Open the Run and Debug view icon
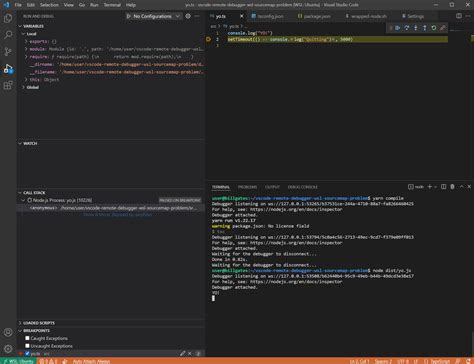Screen dimensions: 474x364 (8, 69)
